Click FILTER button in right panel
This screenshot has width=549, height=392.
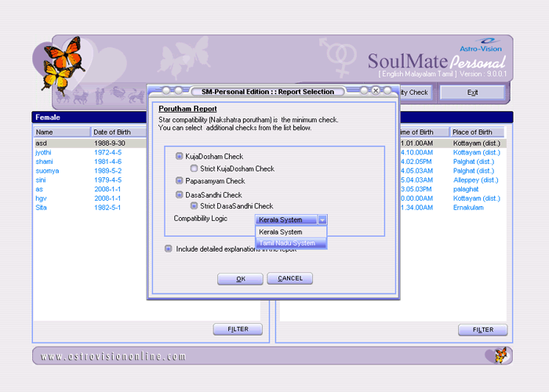point(483,330)
